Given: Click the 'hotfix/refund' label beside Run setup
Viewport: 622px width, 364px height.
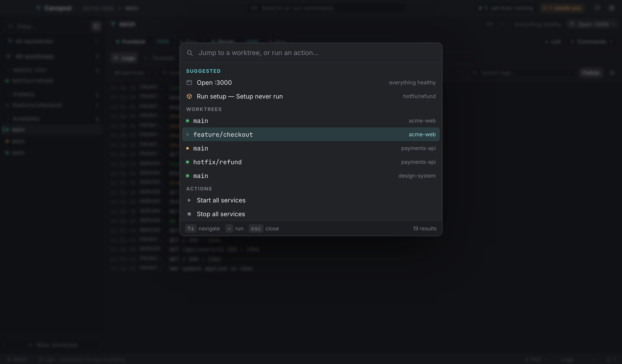Looking at the screenshot, I should (419, 96).
